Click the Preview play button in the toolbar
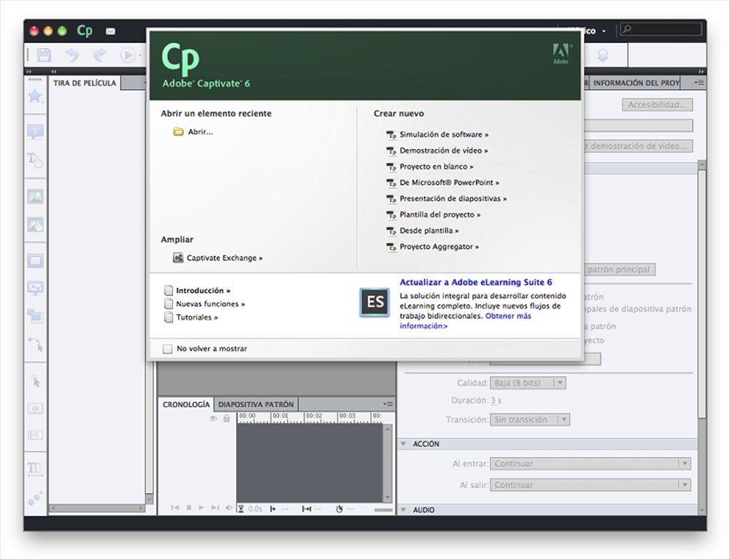This screenshot has height=560, width=730. coord(127,55)
